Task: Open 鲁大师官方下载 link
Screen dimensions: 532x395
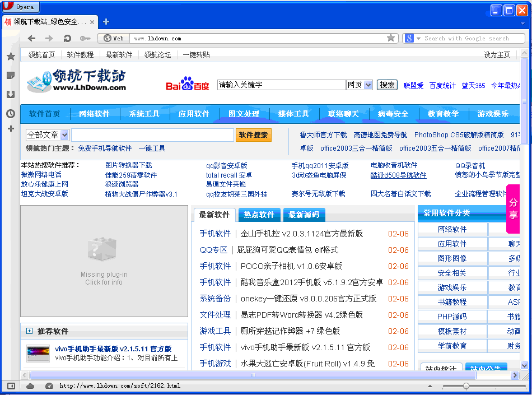Action: coord(323,135)
